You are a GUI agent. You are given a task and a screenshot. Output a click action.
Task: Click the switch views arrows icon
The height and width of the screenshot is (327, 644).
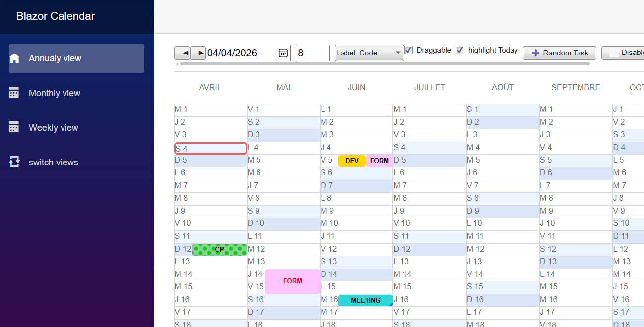pyautogui.click(x=14, y=162)
